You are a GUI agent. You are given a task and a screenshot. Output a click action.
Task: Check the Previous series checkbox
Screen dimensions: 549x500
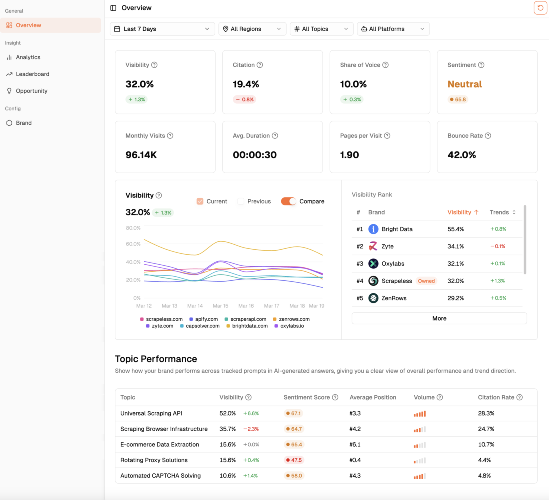tap(241, 201)
